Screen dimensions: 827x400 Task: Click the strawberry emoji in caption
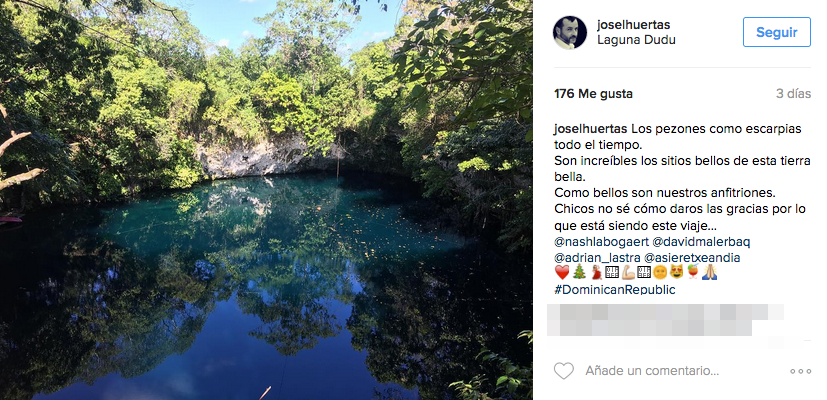point(691,272)
